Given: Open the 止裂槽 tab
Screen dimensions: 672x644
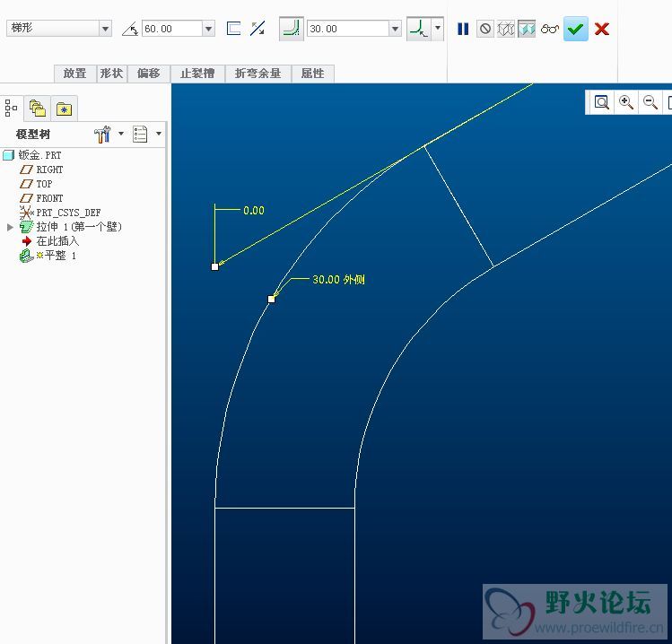Looking at the screenshot, I should (x=197, y=74).
